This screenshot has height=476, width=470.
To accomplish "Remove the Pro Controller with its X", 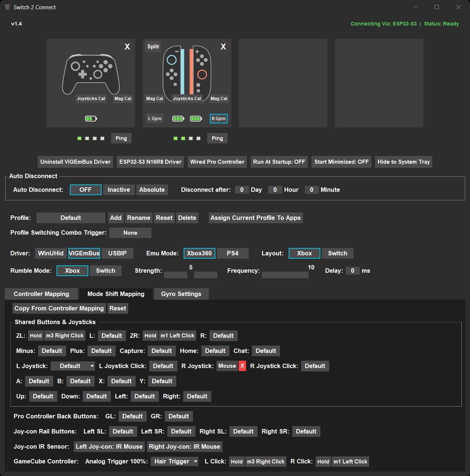I will pyautogui.click(x=127, y=47).
